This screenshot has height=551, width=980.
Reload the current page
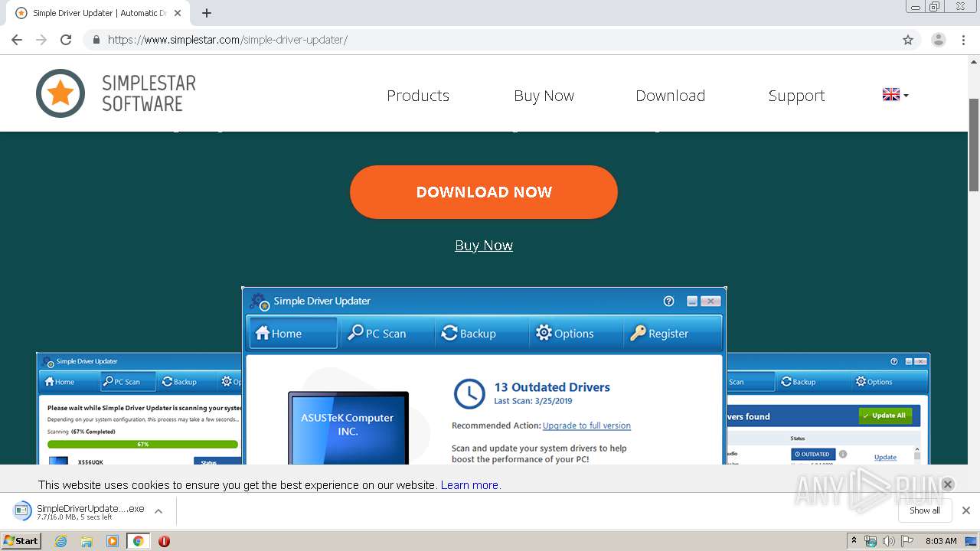[66, 40]
